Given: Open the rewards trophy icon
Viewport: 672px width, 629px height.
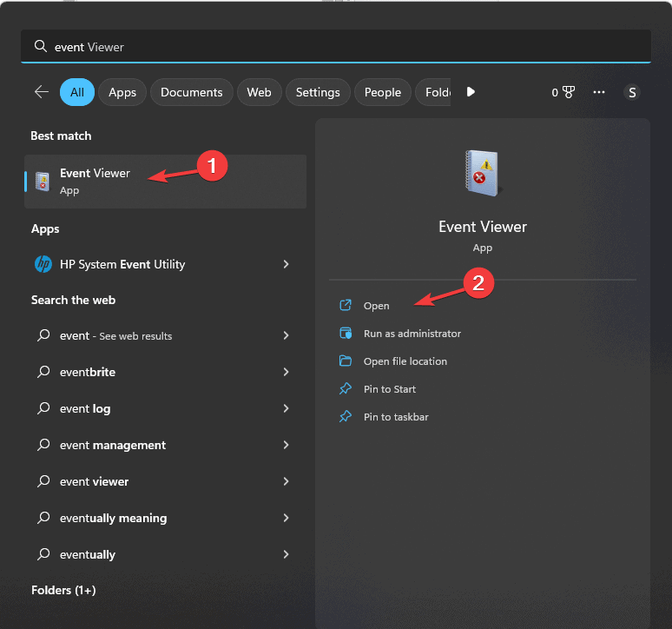Looking at the screenshot, I should (569, 92).
